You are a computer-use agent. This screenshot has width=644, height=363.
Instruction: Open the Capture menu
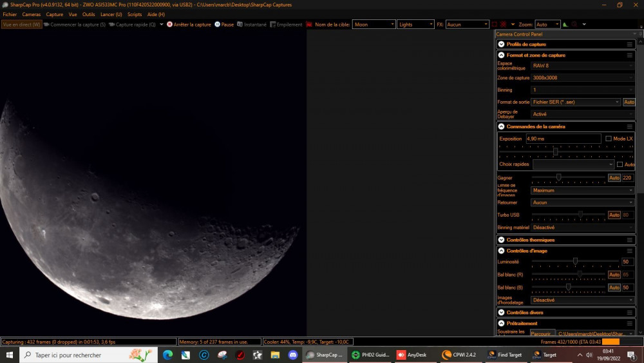(x=55, y=14)
